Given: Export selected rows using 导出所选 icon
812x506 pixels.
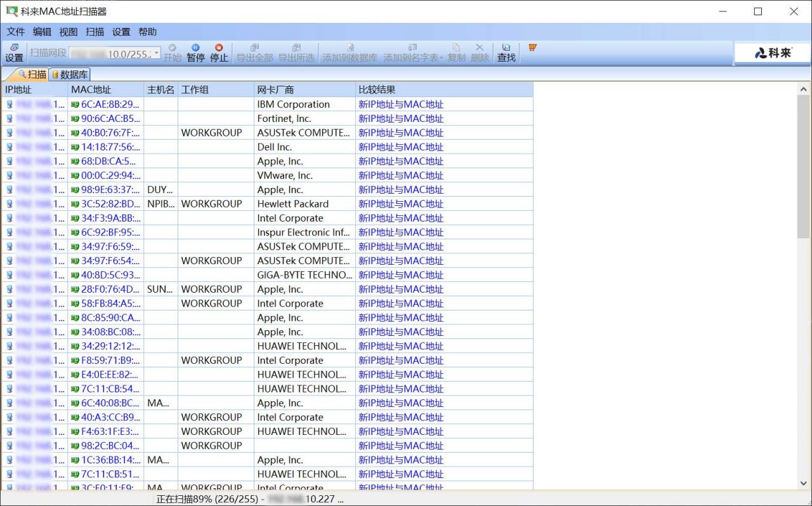Looking at the screenshot, I should 296,51.
